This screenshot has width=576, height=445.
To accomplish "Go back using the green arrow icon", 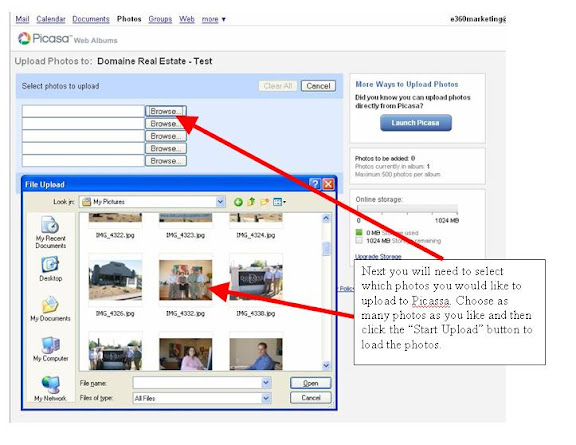I will tap(238, 202).
